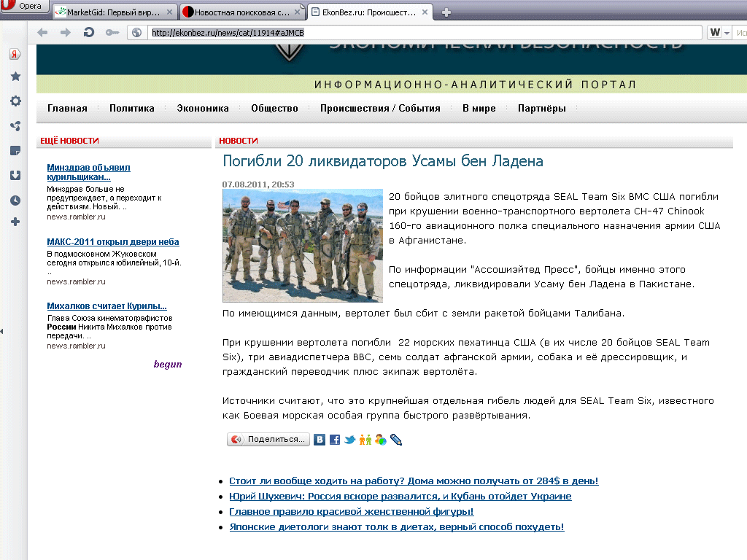
Task: Close the EkonBez.ru tab
Action: tap(425, 12)
